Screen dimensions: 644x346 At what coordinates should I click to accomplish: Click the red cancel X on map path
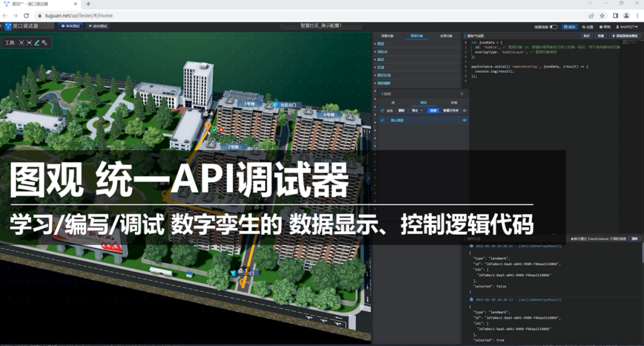(x=221, y=130)
